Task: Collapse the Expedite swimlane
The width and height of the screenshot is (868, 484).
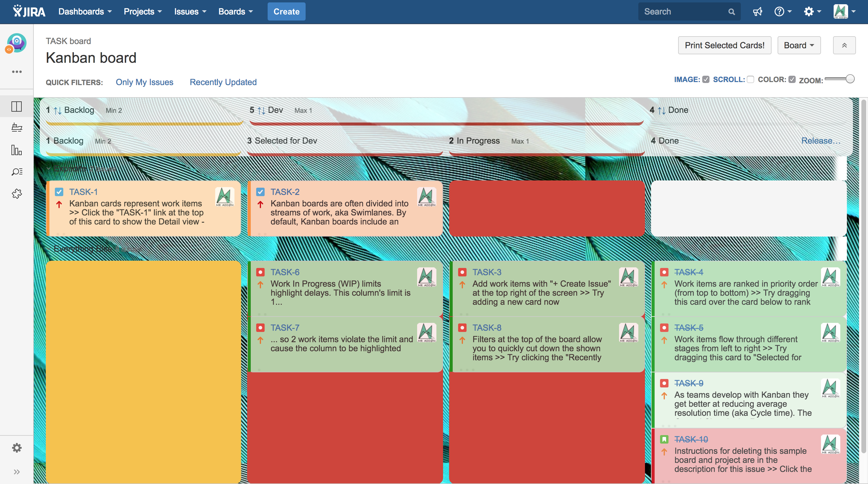Action: (x=49, y=169)
